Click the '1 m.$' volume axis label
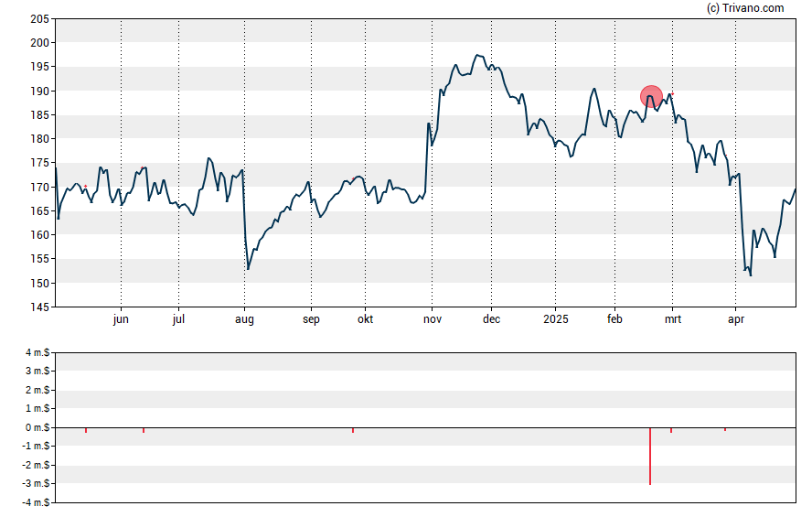Screen dimensions: 812x517 click(x=37, y=409)
